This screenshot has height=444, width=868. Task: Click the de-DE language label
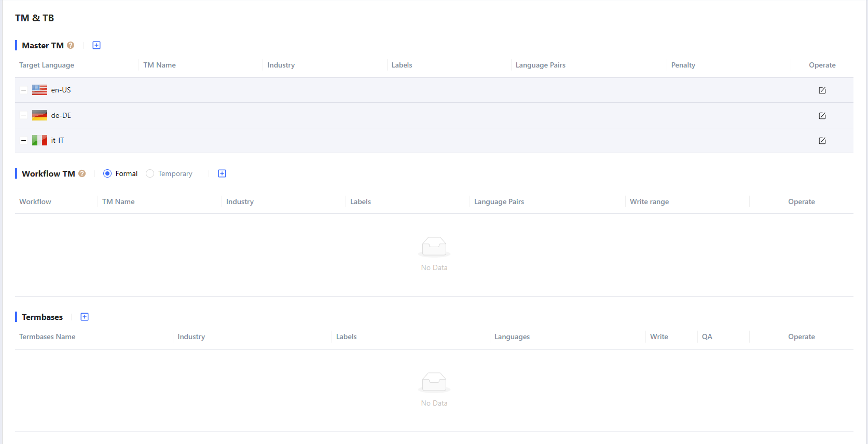click(x=61, y=115)
